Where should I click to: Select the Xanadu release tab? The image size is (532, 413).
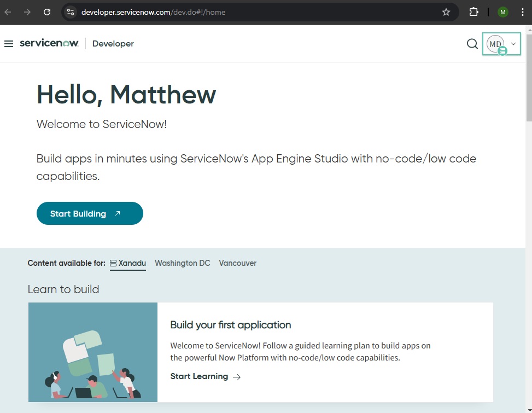(x=128, y=263)
